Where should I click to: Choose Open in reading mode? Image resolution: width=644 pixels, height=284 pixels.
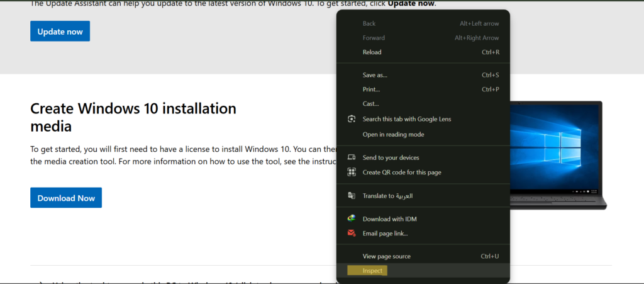tap(393, 134)
